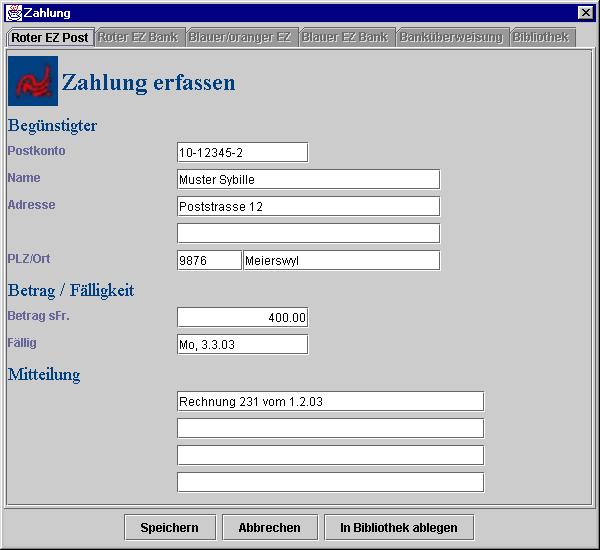Select the Blauer/oranger EZ tab
600x550 pixels.
242,37
